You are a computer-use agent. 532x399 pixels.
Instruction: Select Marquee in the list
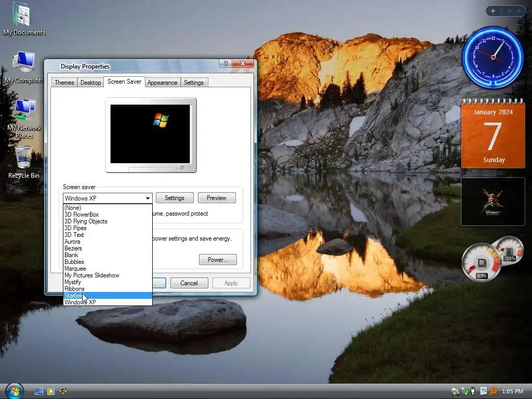(x=108, y=269)
